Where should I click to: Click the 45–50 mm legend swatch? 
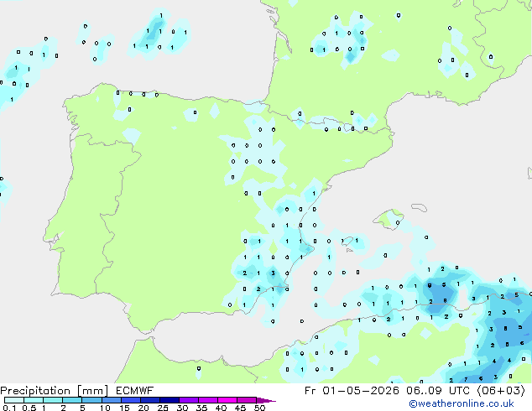(247, 400)
